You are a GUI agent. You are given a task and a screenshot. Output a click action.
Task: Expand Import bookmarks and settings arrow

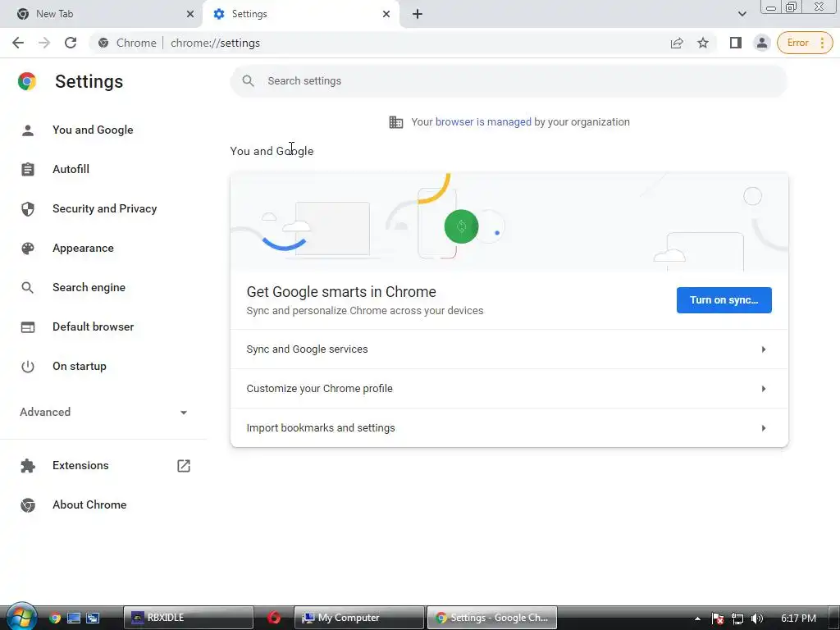click(764, 428)
